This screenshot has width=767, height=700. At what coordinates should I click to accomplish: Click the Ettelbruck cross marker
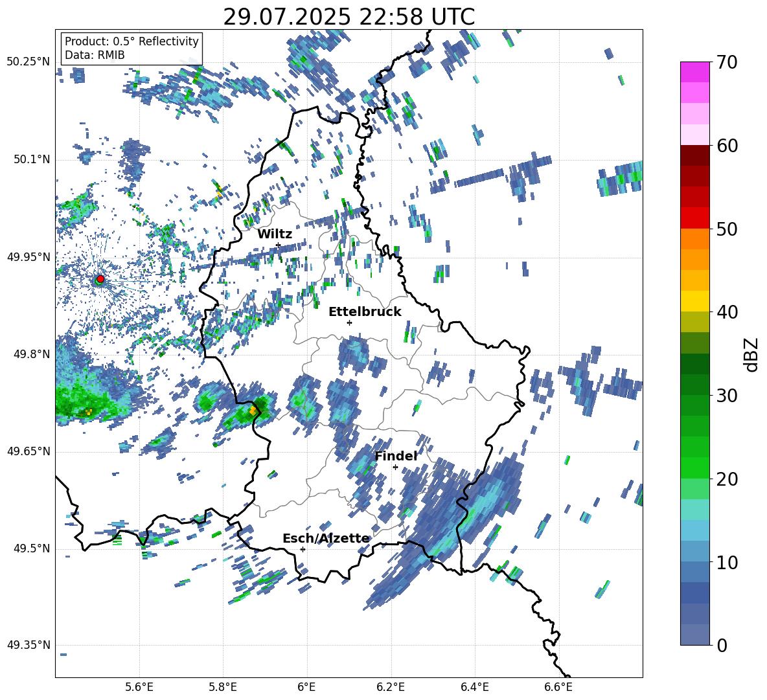click(349, 322)
